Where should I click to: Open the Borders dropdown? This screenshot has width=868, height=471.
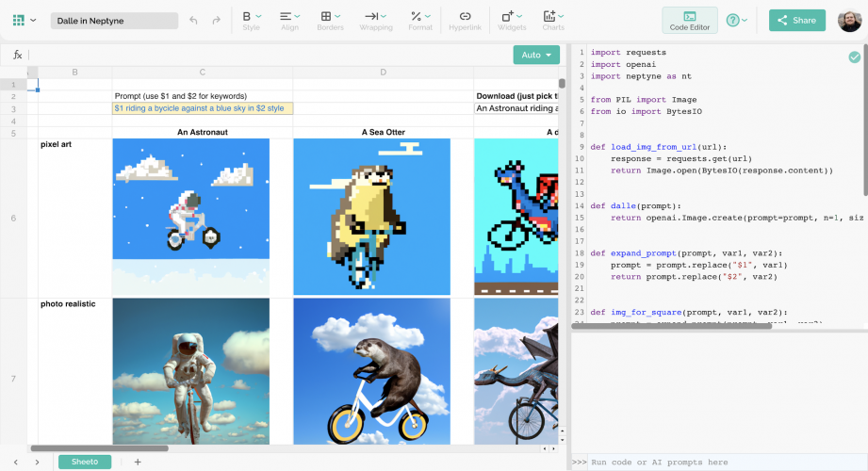[330, 20]
